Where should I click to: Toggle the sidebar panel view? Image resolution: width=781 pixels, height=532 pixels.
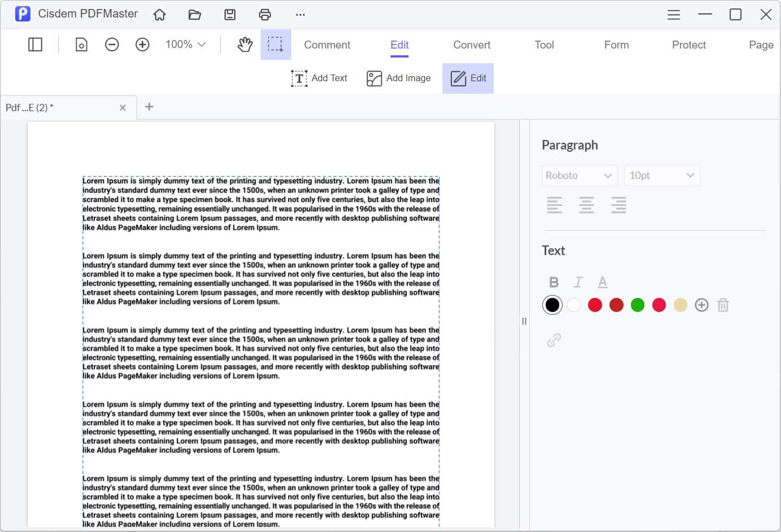34,44
